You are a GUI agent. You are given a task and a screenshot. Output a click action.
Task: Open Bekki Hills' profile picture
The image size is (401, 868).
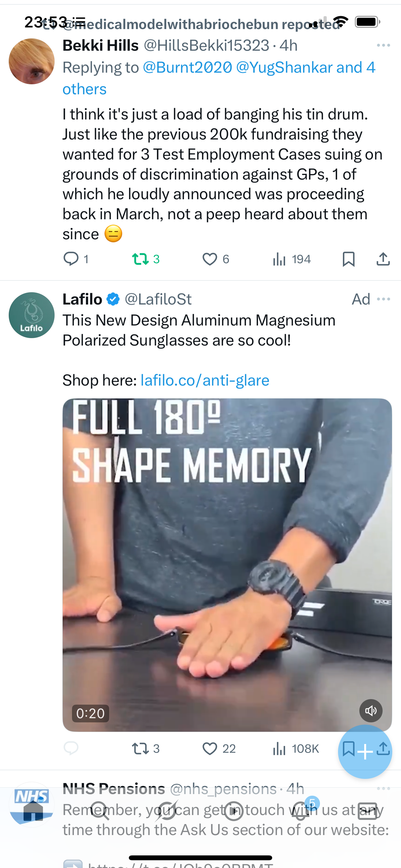(x=32, y=61)
